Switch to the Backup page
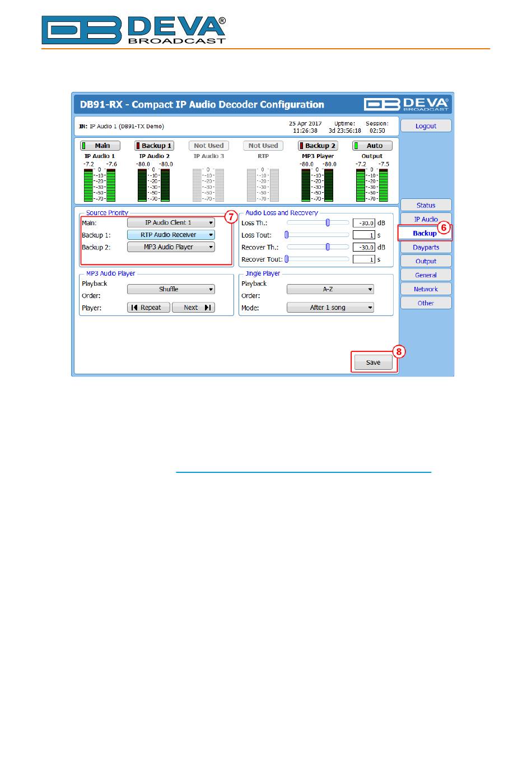Viewport: 532px width, 762px height. coord(424,233)
